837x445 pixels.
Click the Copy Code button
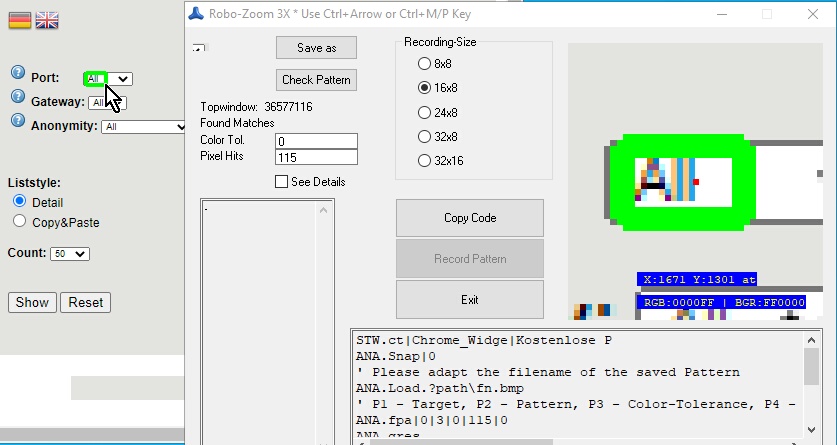pyautogui.click(x=469, y=218)
